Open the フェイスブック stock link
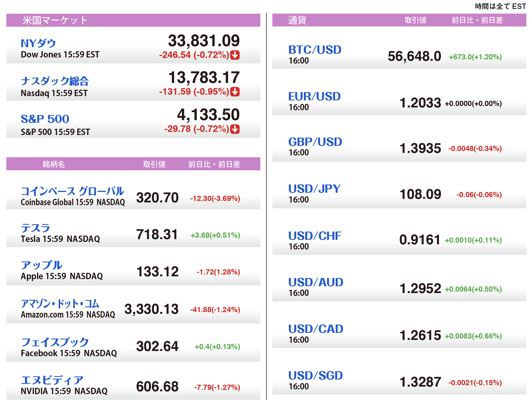 (x=55, y=342)
